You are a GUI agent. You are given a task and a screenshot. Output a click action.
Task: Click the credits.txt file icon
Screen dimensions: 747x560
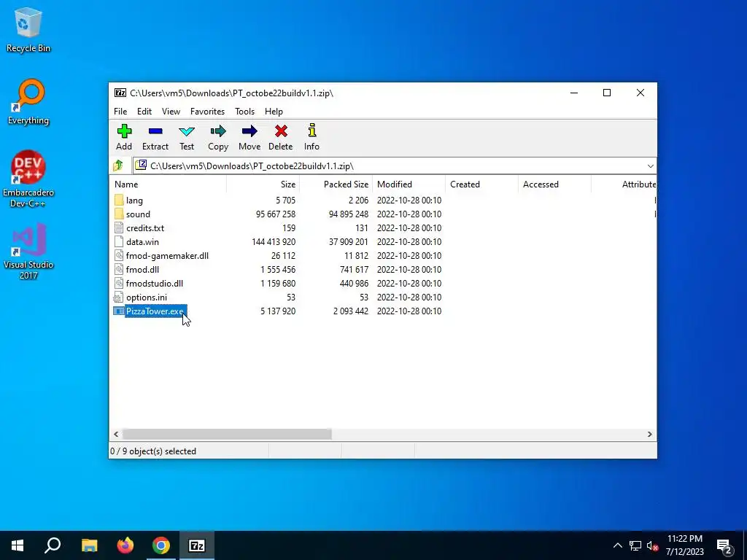coord(119,227)
